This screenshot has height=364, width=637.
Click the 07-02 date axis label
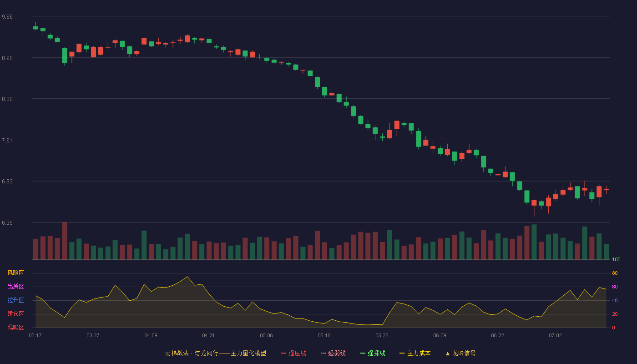point(555,335)
